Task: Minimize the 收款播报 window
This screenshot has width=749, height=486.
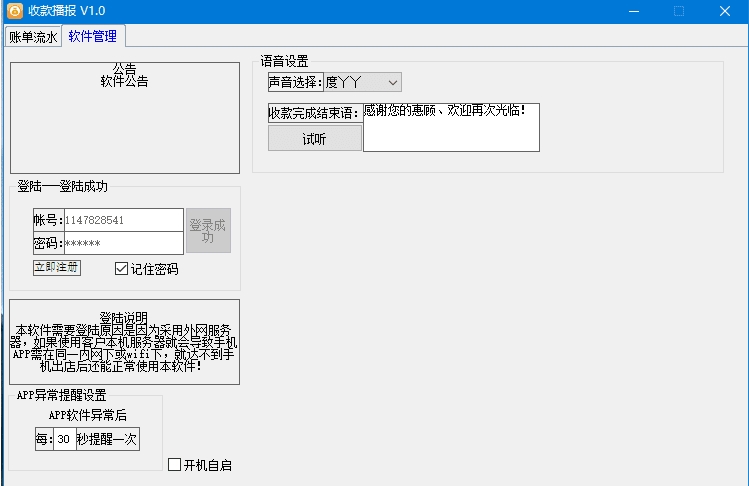Action: [633, 11]
